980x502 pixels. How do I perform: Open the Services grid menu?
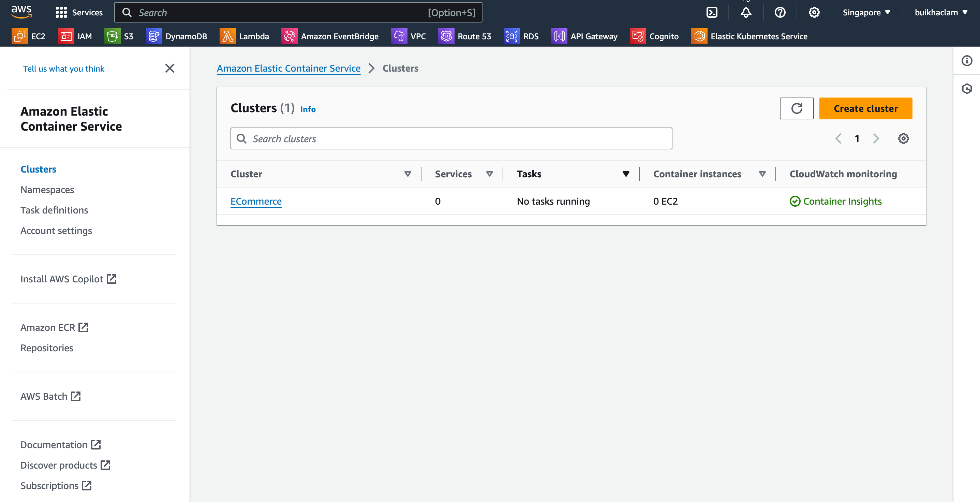click(79, 13)
